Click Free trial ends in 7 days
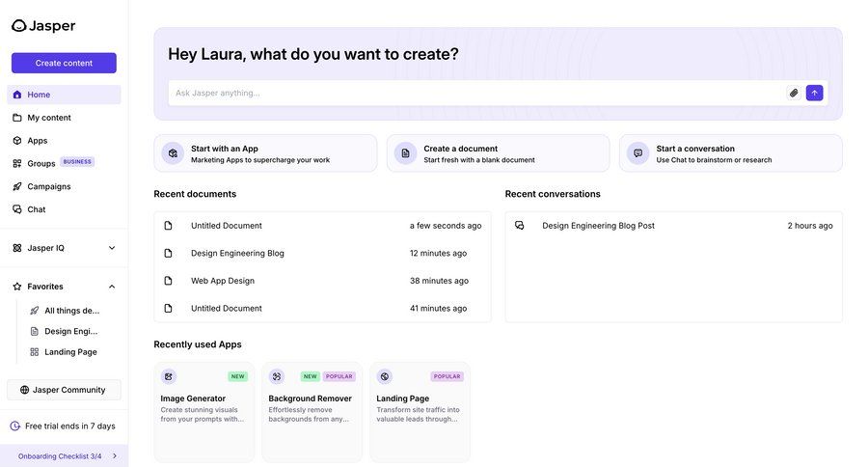 click(64, 426)
